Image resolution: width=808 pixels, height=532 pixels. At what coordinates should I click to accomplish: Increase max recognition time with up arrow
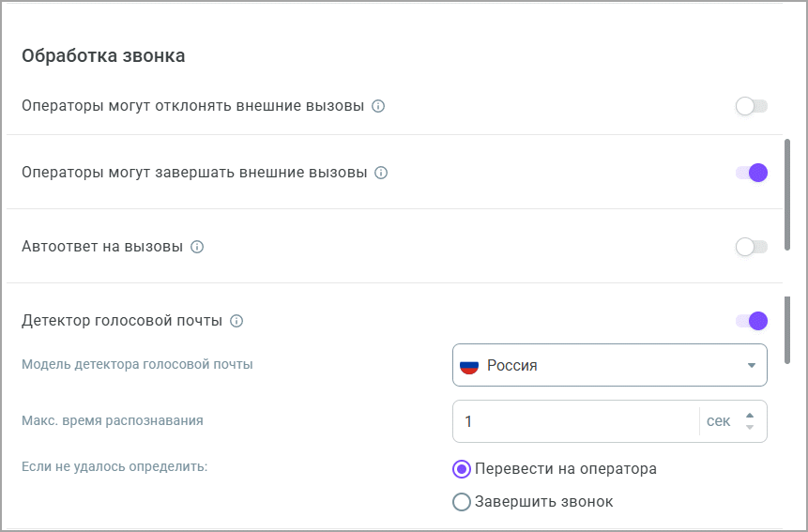pos(749,416)
